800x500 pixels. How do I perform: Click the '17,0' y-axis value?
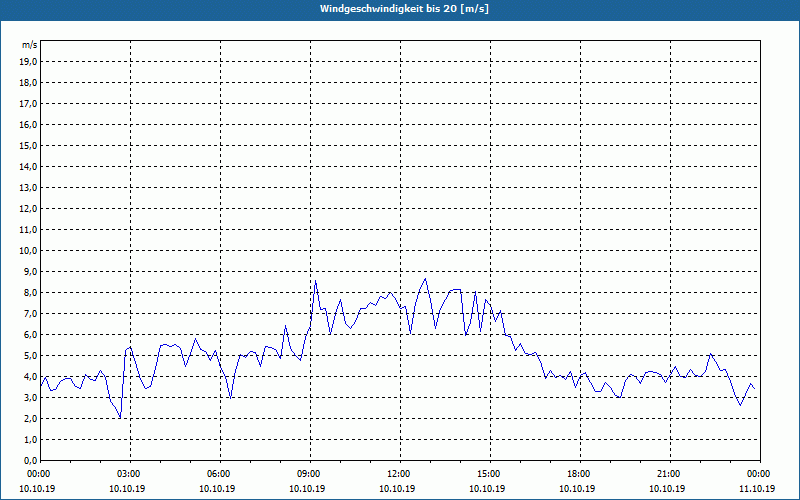(x=28, y=104)
